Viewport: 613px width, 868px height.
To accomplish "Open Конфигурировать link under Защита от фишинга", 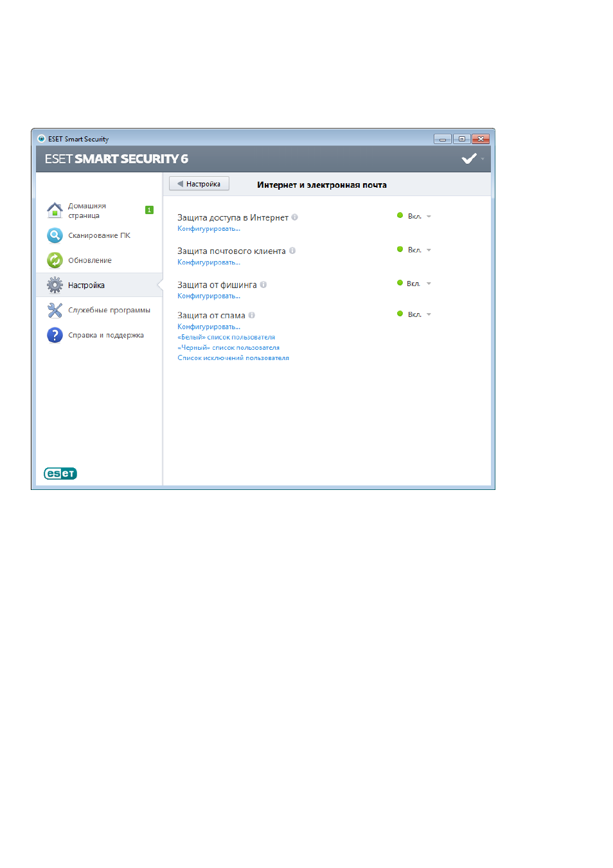I will (x=209, y=296).
